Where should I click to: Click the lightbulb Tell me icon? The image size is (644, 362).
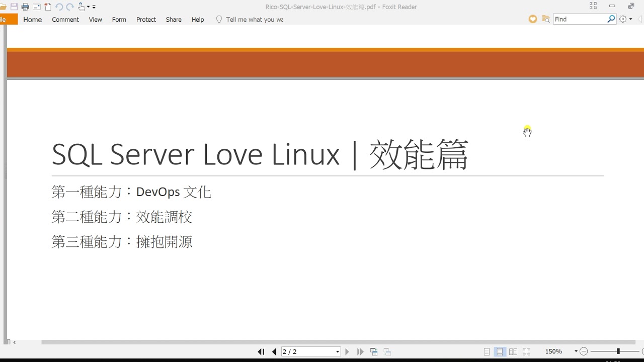pyautogui.click(x=219, y=19)
